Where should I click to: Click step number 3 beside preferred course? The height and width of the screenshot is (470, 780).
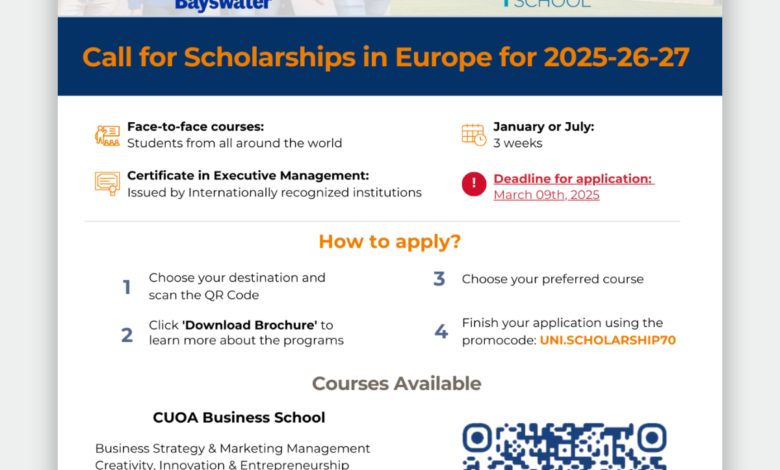click(439, 279)
